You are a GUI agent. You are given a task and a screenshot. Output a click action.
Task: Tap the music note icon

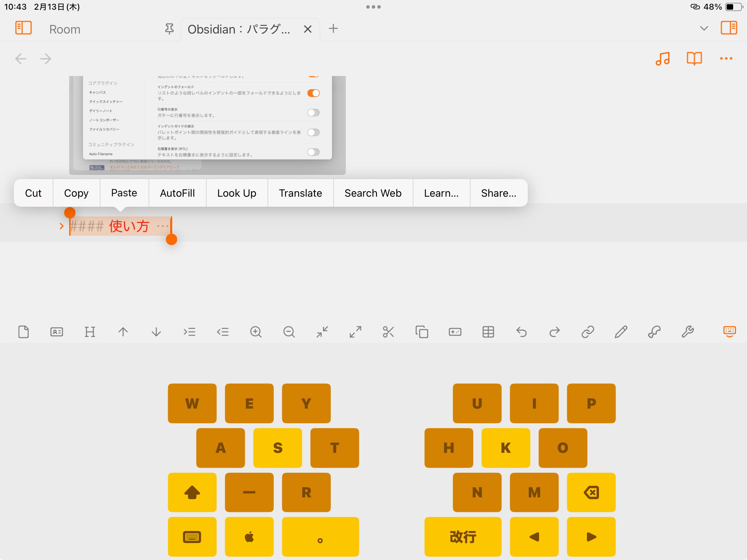(662, 59)
